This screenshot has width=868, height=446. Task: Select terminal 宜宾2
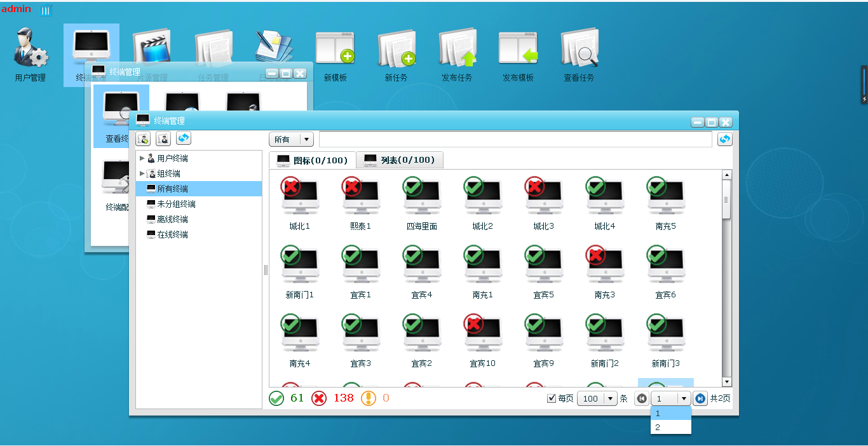pos(422,341)
